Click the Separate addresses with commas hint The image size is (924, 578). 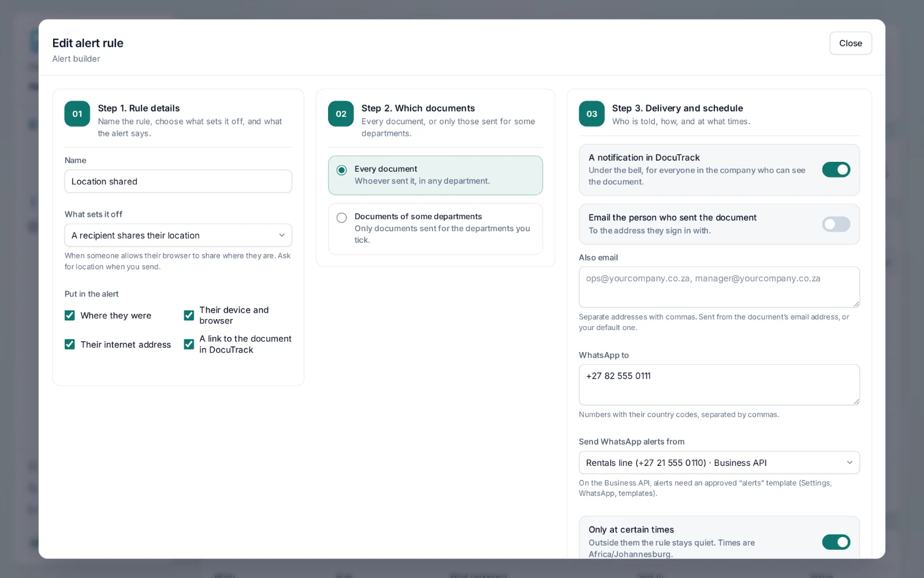(x=714, y=322)
